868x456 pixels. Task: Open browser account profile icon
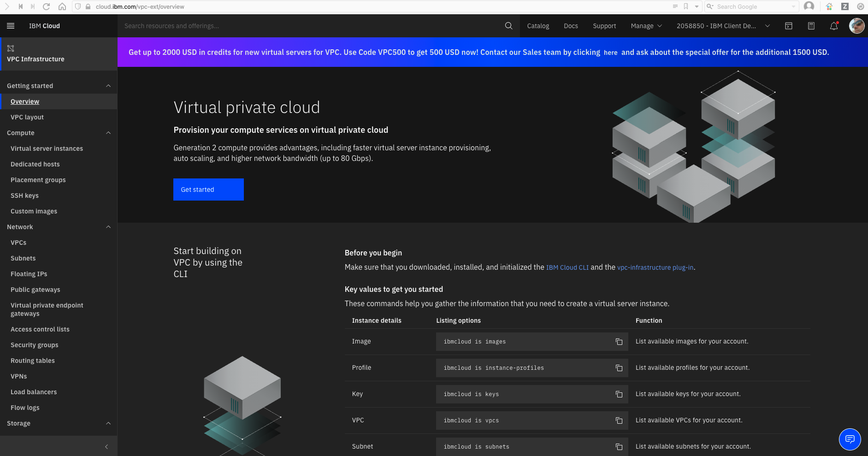pyautogui.click(x=809, y=6)
